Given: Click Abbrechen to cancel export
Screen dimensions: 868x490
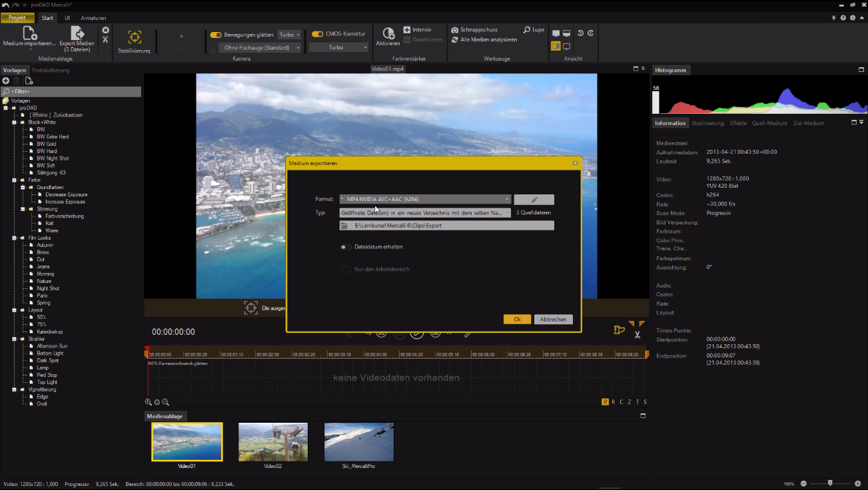Looking at the screenshot, I should [x=553, y=320].
